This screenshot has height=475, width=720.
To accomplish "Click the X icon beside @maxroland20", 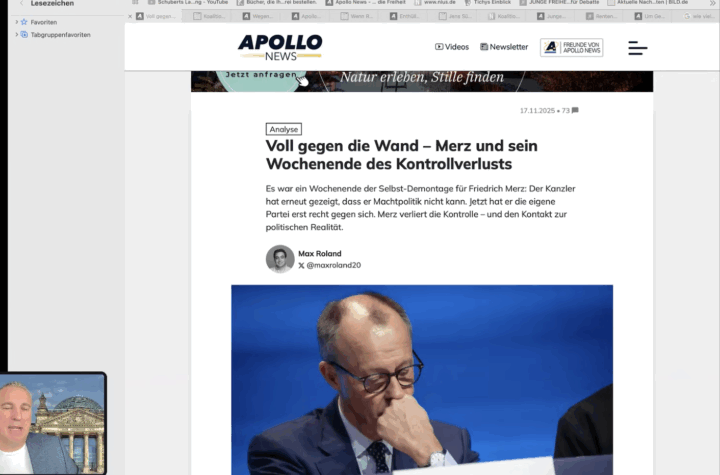I will [301, 266].
